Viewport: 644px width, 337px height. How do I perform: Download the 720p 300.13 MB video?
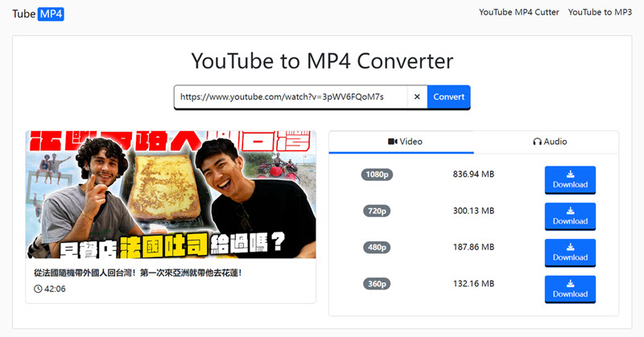(570, 216)
